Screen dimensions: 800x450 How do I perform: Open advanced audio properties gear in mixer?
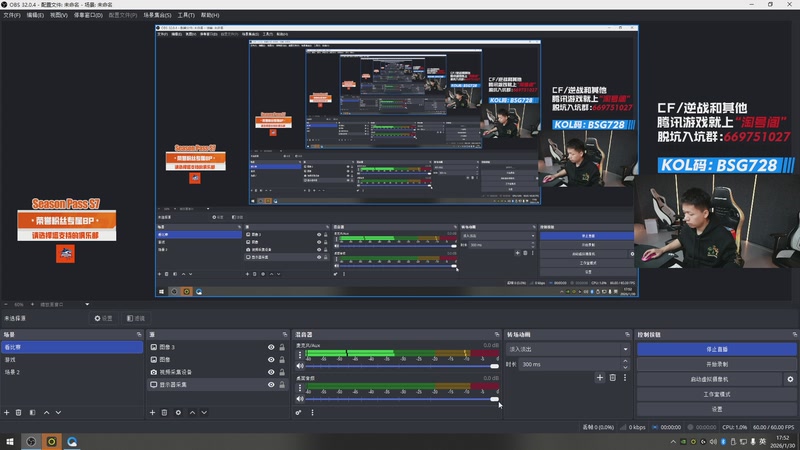[x=298, y=412]
